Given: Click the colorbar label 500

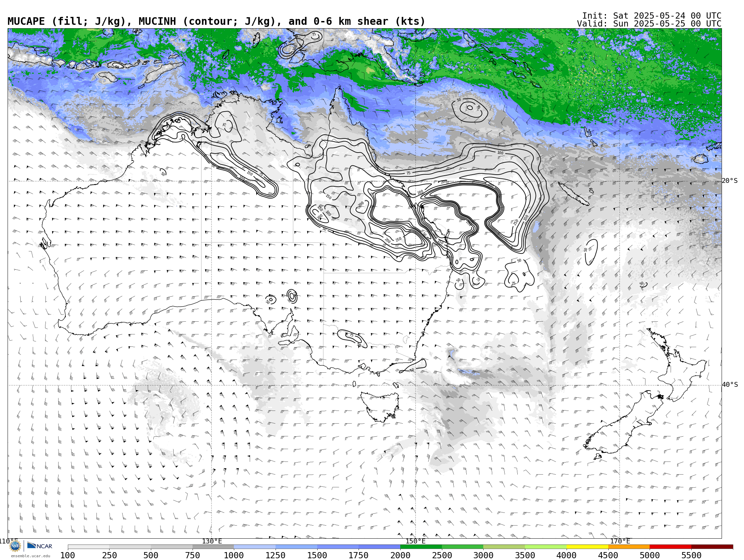Looking at the screenshot, I should 151,556.
